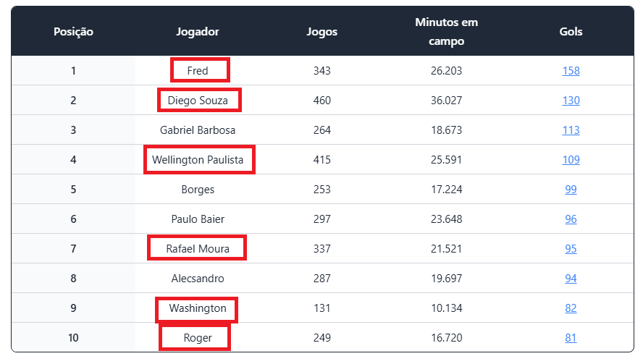643x364 pixels.
Task: Click Rafael Moura's 95 goals link
Action: 571,248
